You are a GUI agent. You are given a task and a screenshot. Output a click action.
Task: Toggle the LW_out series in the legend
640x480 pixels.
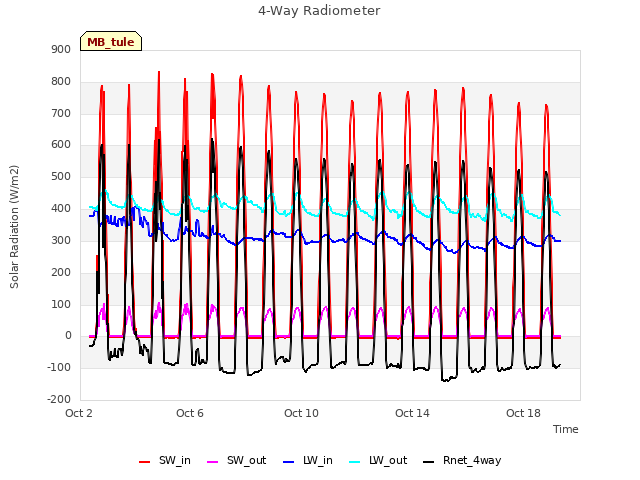378,461
